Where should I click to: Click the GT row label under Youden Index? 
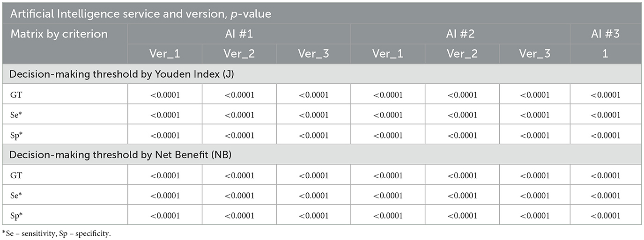click(x=16, y=95)
